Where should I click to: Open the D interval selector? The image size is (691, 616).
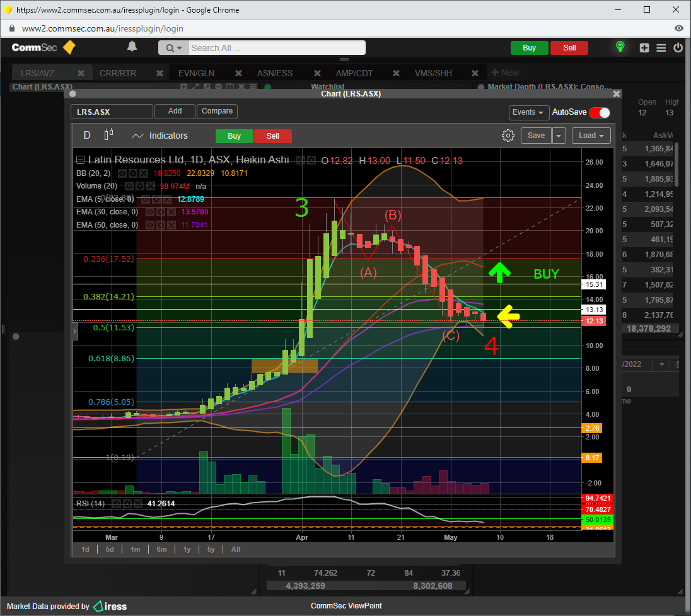tap(87, 136)
